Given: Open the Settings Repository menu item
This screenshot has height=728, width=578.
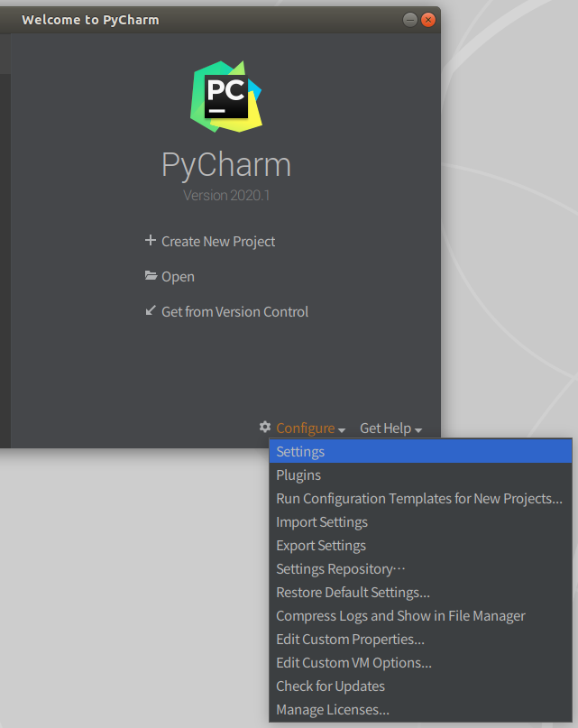Looking at the screenshot, I should click(420, 568).
